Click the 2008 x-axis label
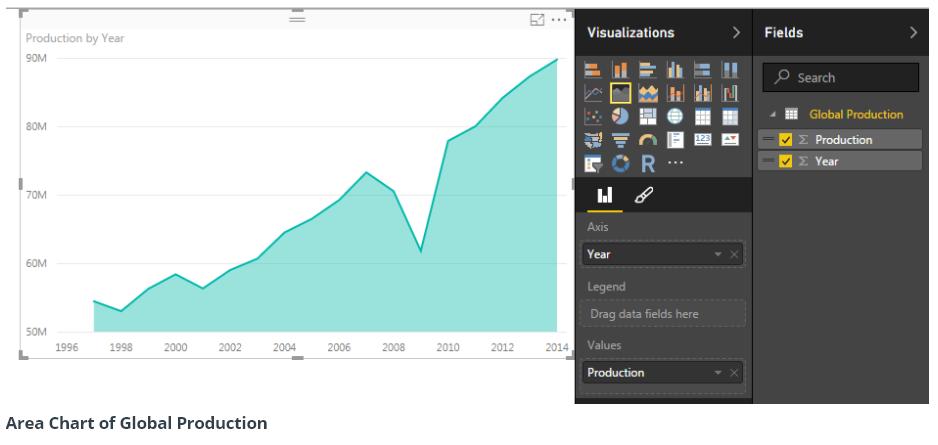 pos(393,347)
